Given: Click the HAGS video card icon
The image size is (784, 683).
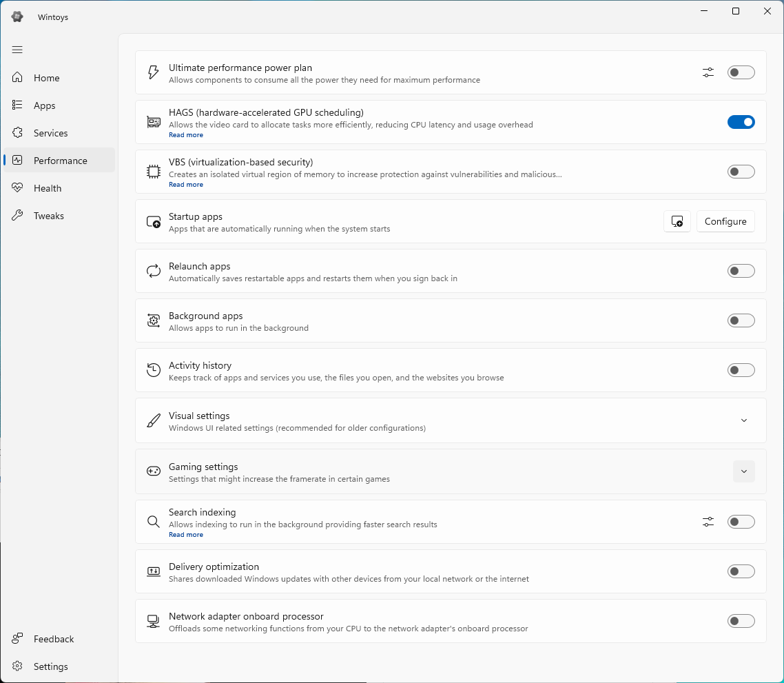Looking at the screenshot, I should click(154, 121).
